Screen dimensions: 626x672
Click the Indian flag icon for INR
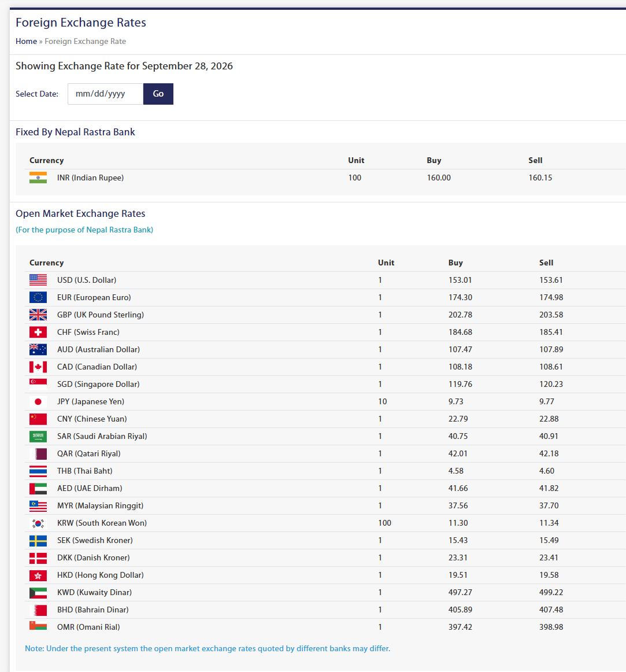38,178
